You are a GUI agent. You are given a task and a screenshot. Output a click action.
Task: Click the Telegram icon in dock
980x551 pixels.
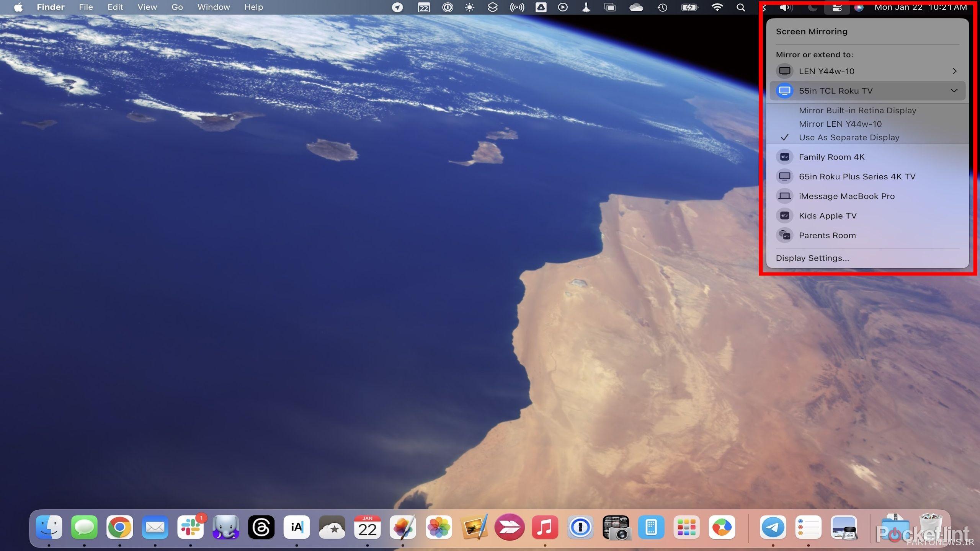[773, 528]
